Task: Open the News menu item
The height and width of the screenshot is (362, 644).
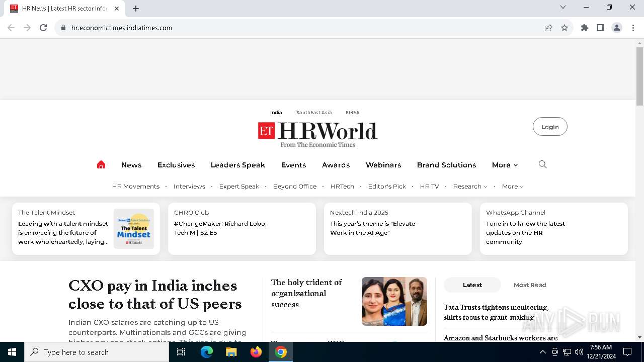Action: 131,165
